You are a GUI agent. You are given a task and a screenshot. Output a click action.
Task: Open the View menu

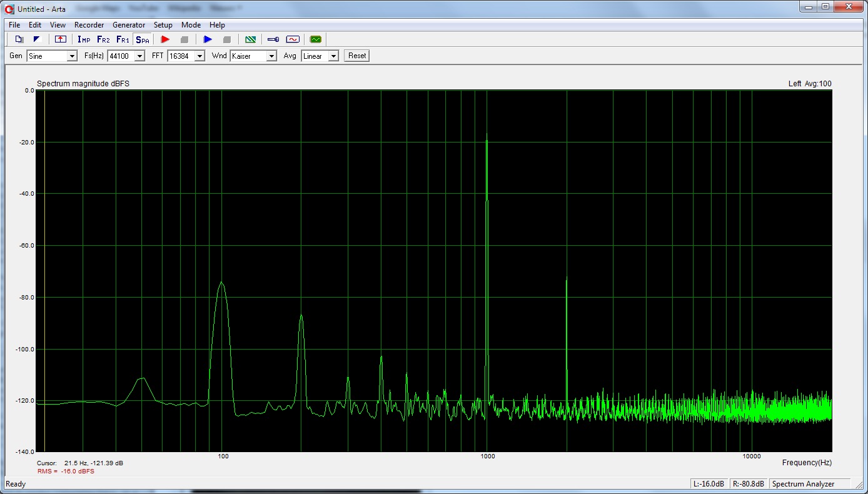58,25
